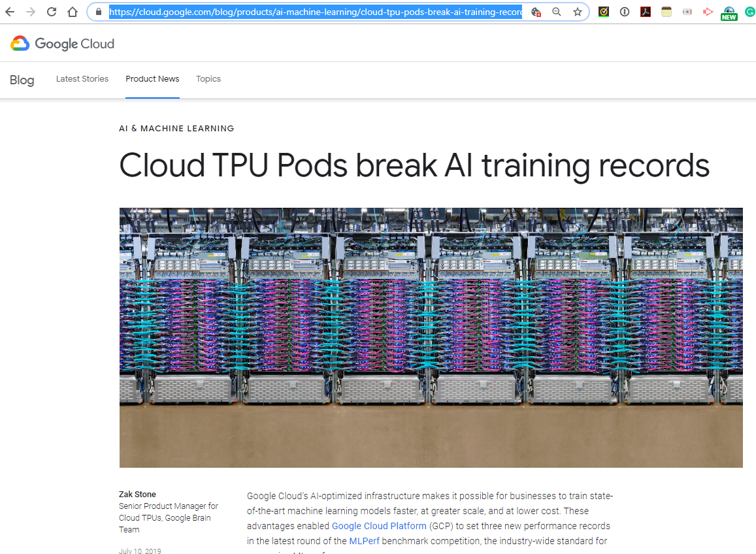This screenshot has height=554, width=756.
Task: Open the extension marked NEW
Action: click(729, 14)
